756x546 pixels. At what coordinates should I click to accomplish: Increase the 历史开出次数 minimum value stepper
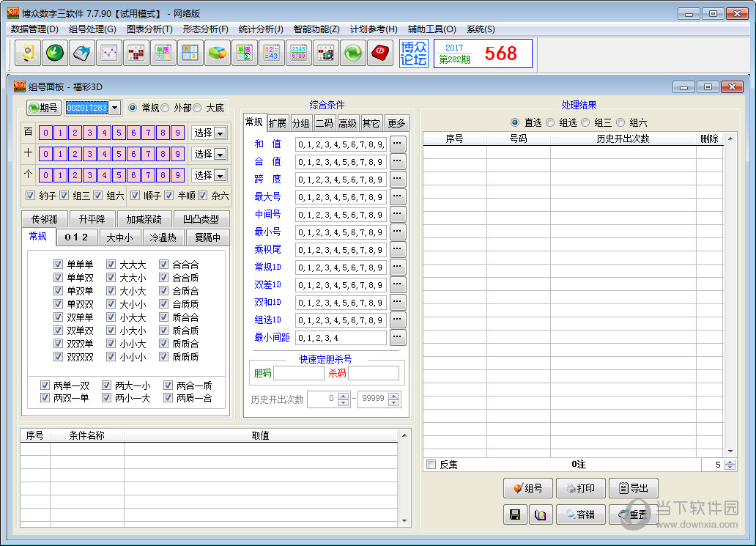(344, 396)
